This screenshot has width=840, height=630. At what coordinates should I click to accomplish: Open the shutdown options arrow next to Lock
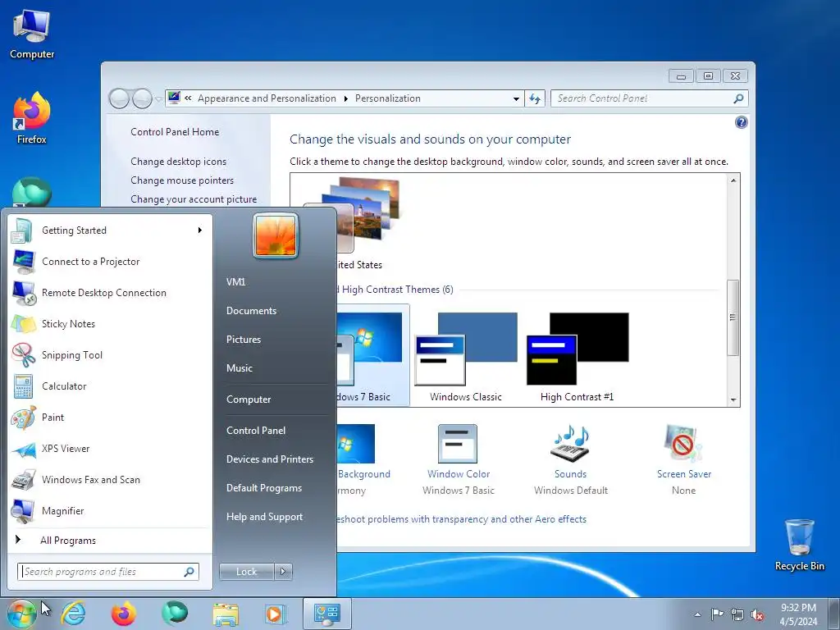coord(283,572)
